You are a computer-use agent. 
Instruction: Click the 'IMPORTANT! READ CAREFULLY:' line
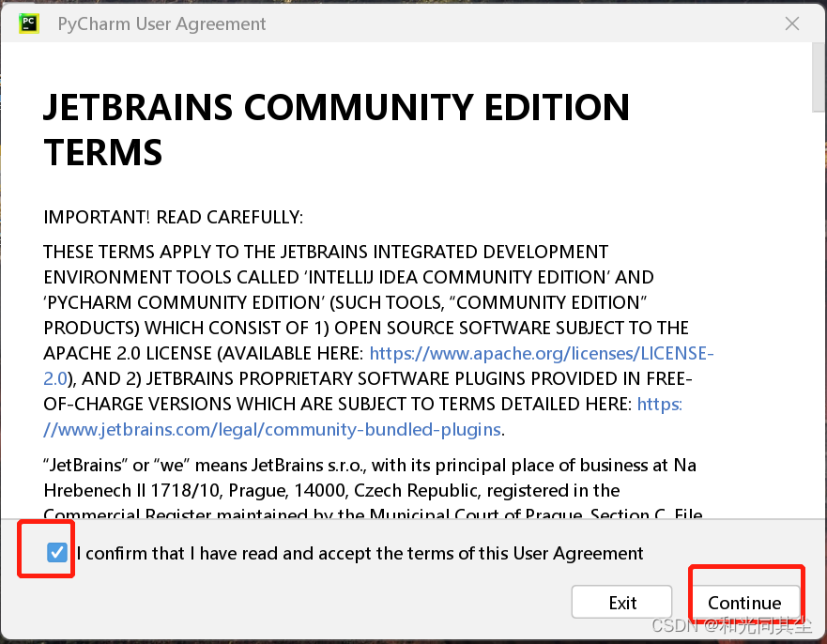click(x=173, y=217)
